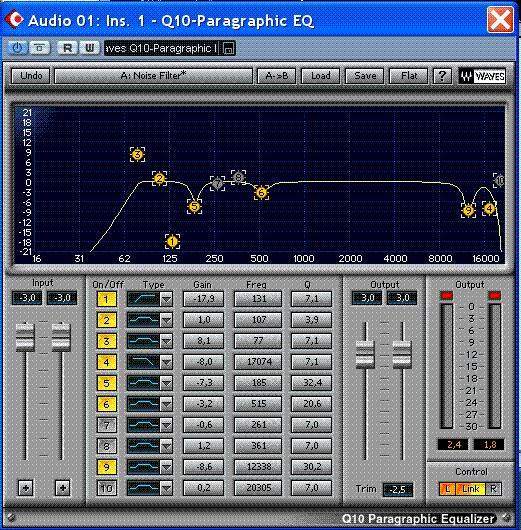Screen dimensions: 521x530
Task: Click band 5 Q value 32,4
Action: click(311, 383)
